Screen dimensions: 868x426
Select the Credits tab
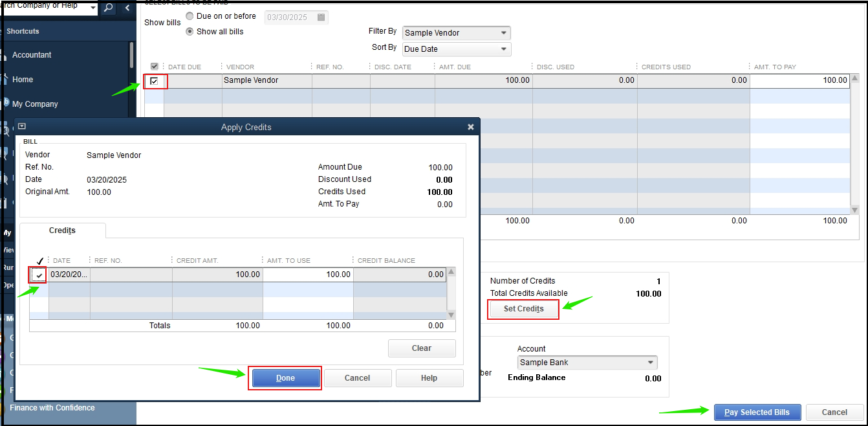62,230
